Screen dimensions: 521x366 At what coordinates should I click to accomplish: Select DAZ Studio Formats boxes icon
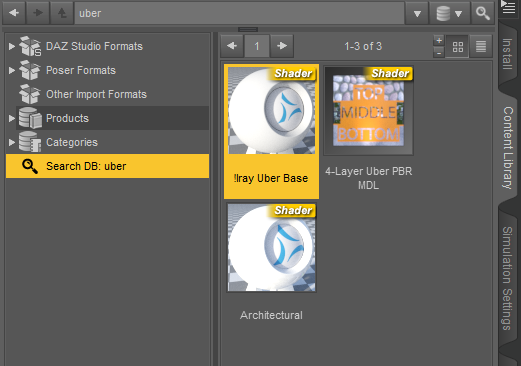pos(30,46)
